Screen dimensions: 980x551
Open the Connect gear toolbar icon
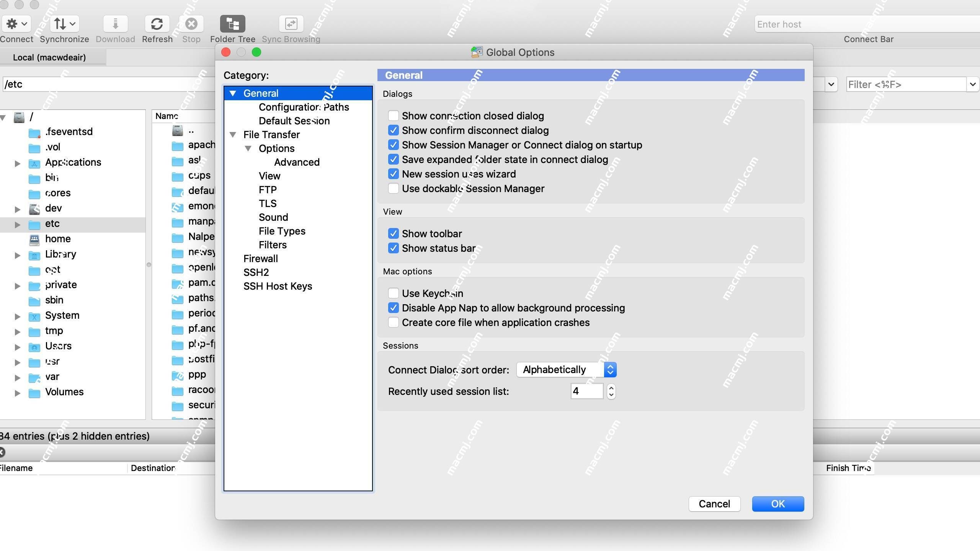16,24
